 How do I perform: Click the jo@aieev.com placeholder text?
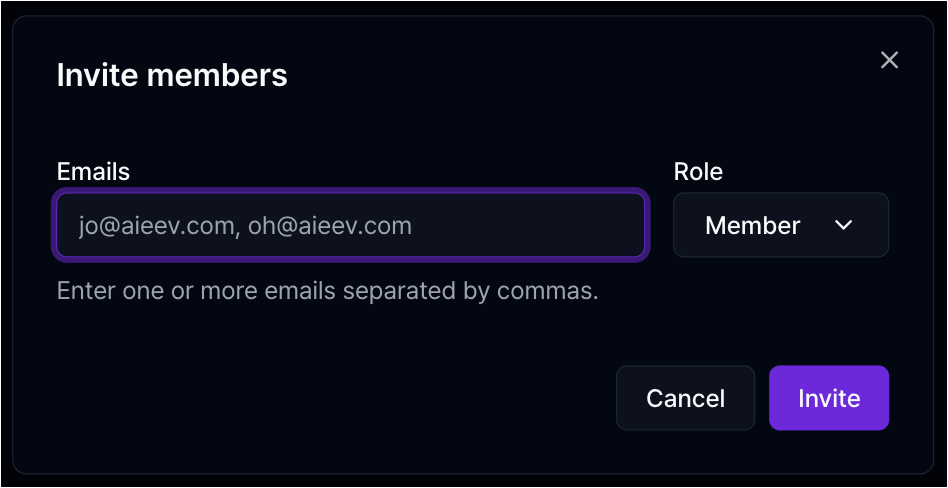pyautogui.click(x=155, y=226)
